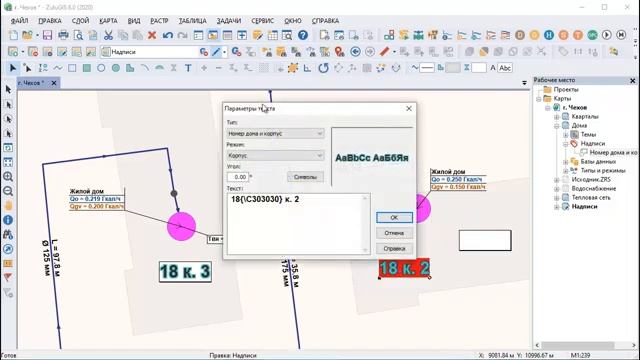Click OK in the text parameters dialog
The height and width of the screenshot is (360, 640).
pos(394,218)
